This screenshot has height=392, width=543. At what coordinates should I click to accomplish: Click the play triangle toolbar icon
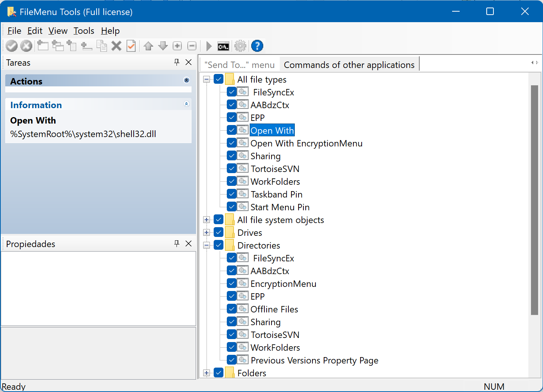tap(209, 46)
